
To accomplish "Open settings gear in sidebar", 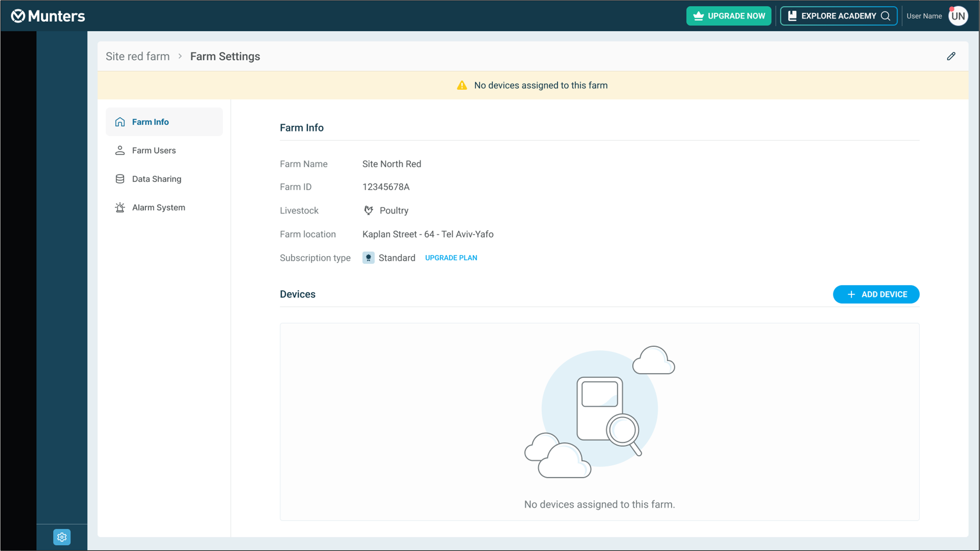I will tap(62, 537).
